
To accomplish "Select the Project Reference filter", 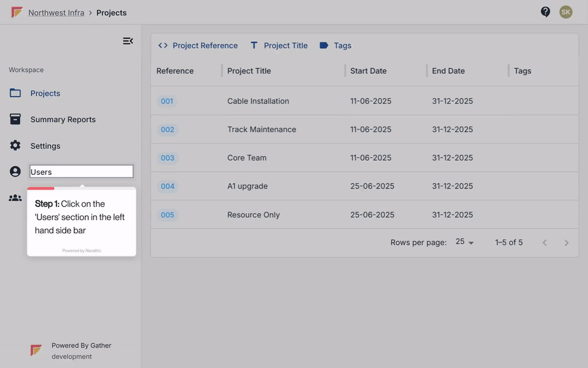I will point(198,45).
